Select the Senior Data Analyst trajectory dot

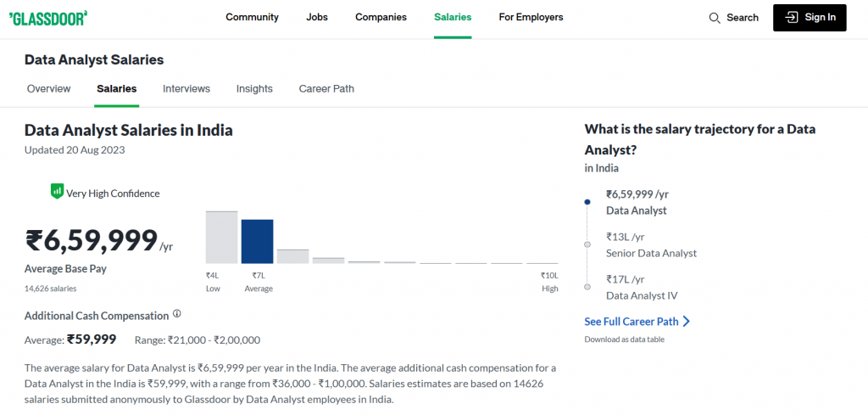(x=587, y=244)
